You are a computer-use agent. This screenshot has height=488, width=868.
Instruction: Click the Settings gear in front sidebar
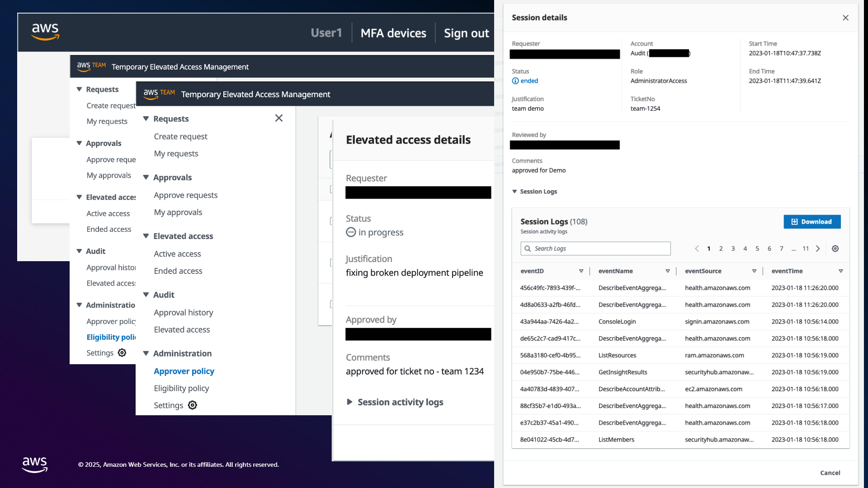tap(193, 405)
